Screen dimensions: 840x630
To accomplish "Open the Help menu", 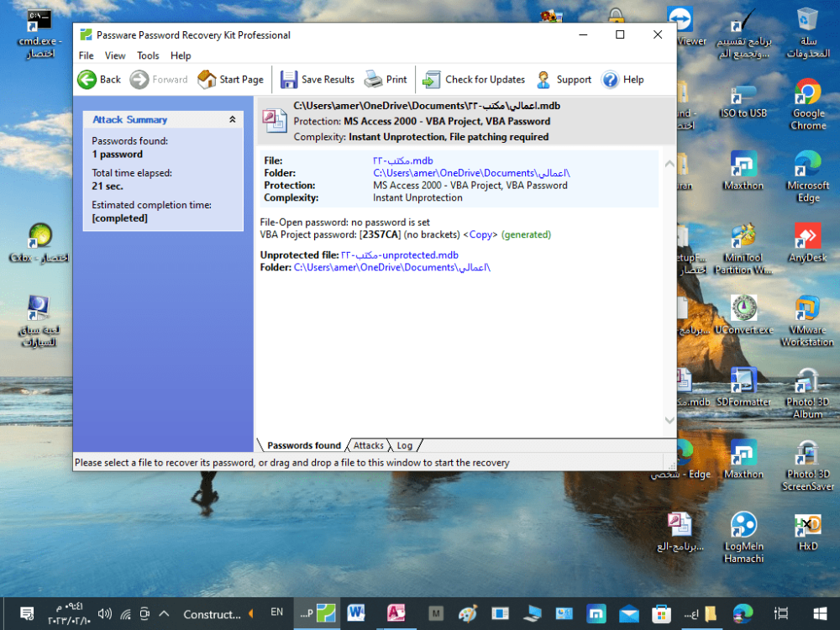I will point(181,55).
